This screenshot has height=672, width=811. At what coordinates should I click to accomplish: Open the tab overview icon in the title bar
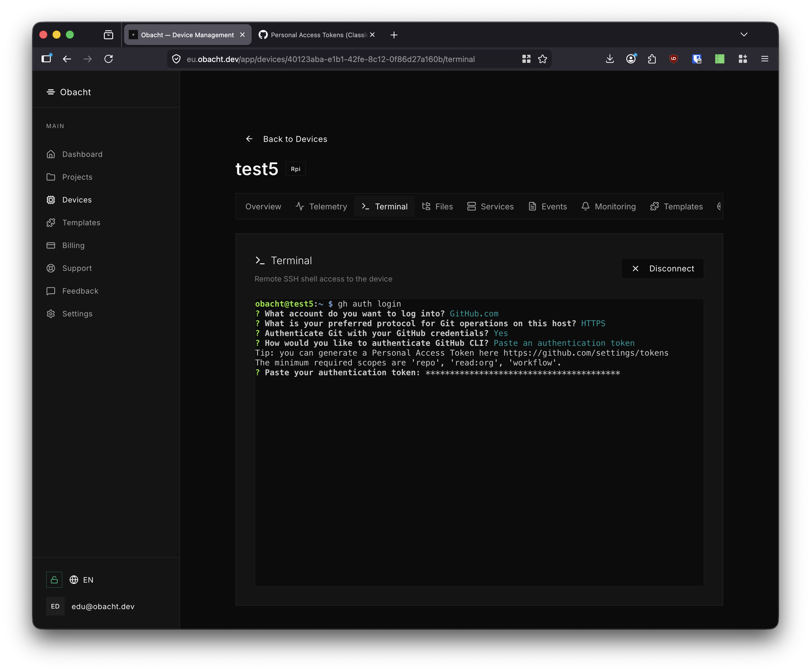(109, 35)
